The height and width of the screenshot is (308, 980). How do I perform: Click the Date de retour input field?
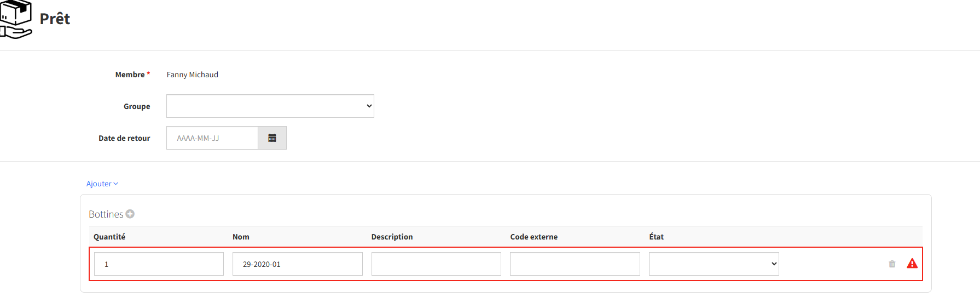212,138
